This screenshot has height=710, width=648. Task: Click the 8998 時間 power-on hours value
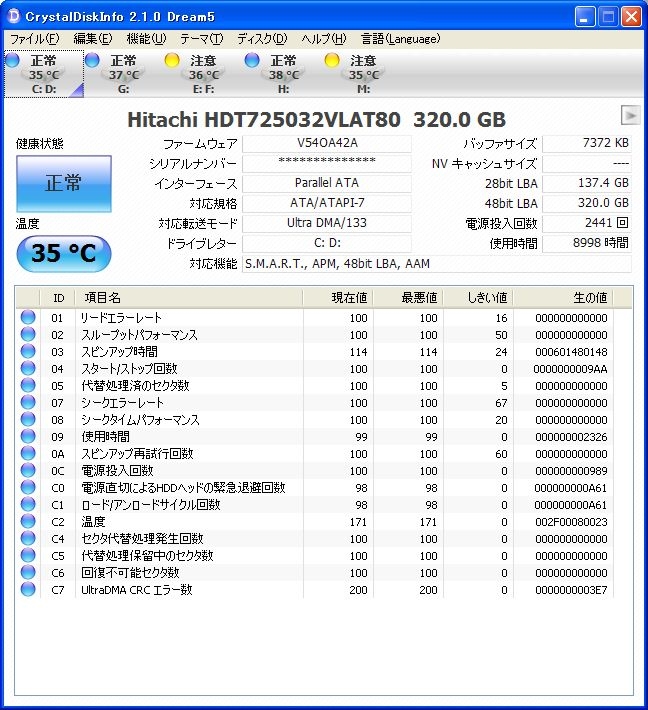[587, 243]
